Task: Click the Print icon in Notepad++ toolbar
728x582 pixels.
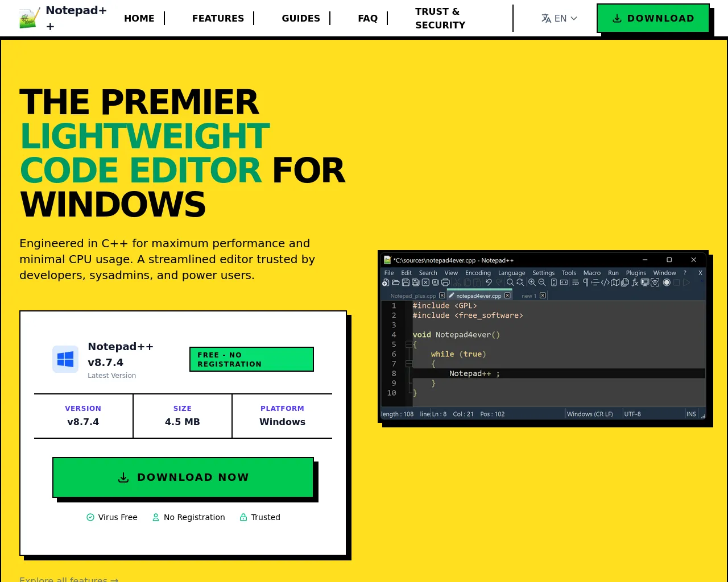Action: 445,282
